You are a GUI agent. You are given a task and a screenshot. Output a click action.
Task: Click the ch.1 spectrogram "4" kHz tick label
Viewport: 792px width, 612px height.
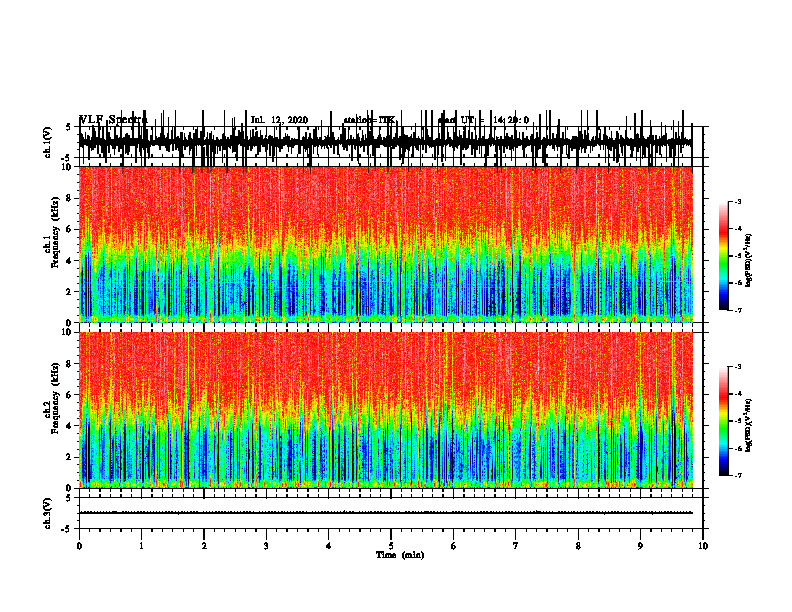(69, 261)
